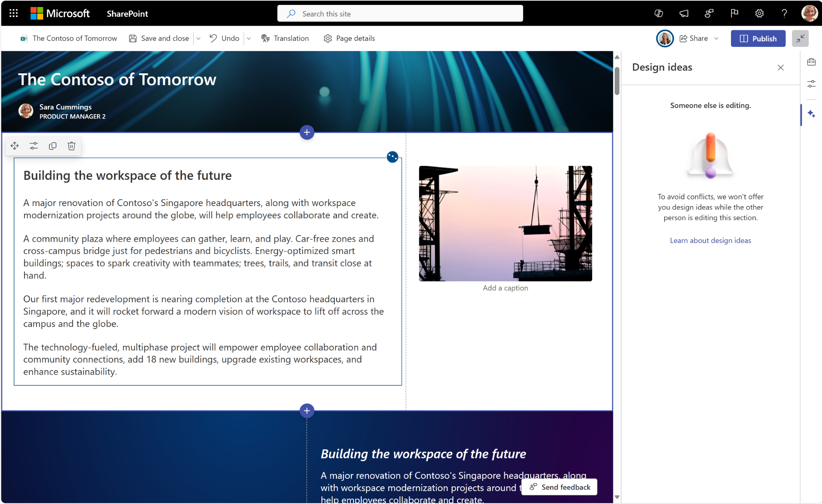Image resolution: width=822 pixels, height=504 pixels.
Task: Expand the Share dropdown arrow
Action: 718,39
